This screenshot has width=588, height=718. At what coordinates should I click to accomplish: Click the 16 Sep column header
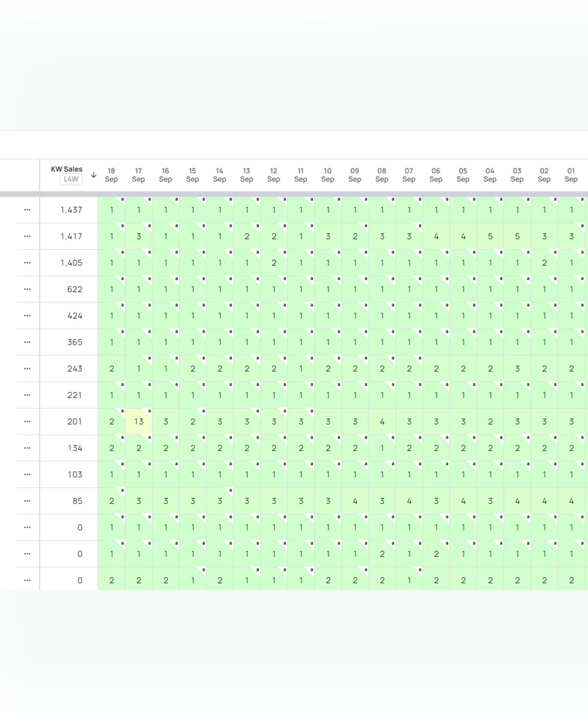(165, 175)
